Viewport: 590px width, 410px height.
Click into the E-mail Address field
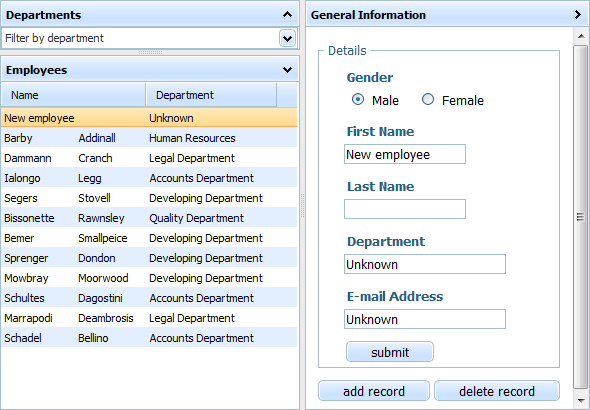(425, 319)
